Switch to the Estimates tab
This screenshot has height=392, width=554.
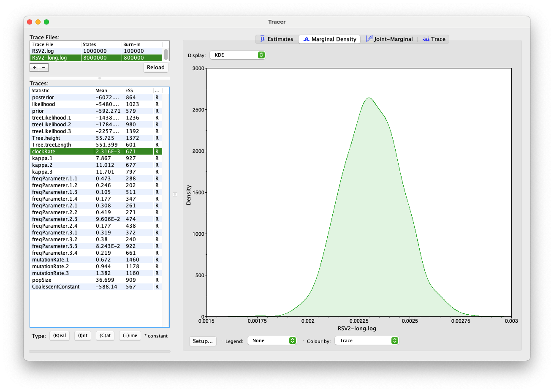277,39
